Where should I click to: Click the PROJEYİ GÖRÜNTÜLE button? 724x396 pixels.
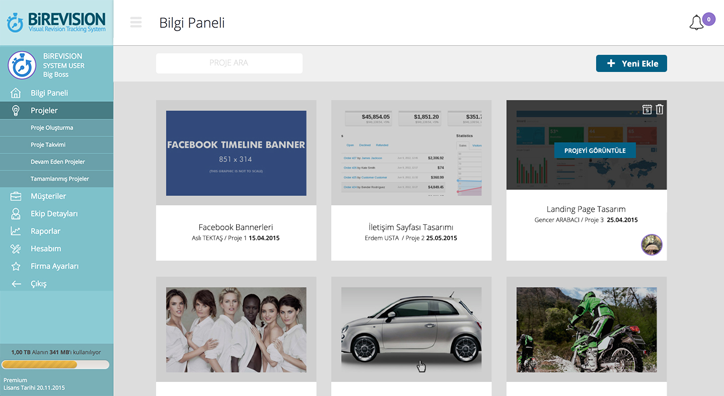point(595,150)
